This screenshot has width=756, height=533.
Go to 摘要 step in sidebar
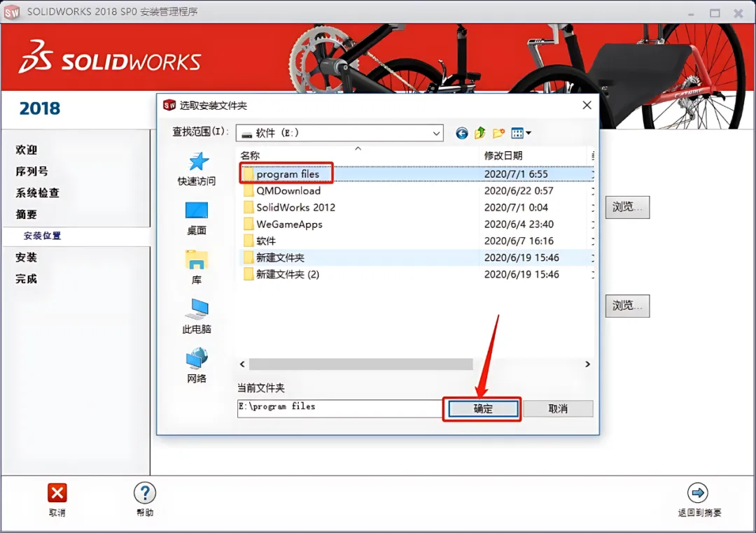pos(26,215)
